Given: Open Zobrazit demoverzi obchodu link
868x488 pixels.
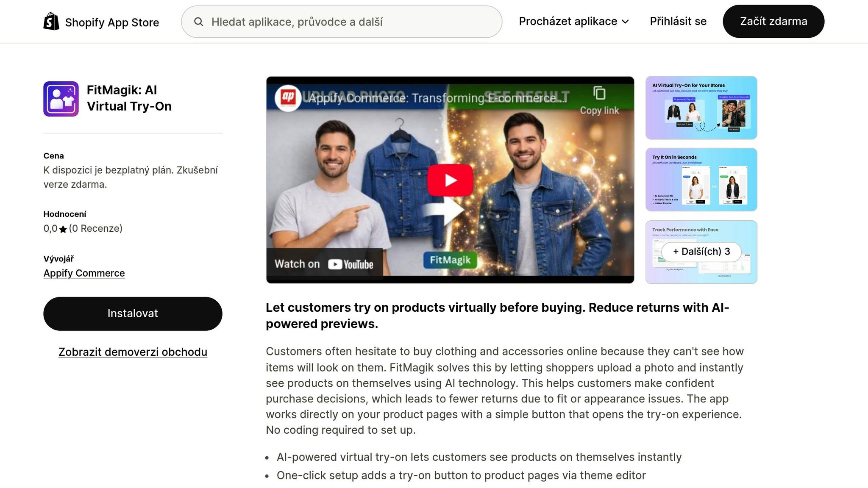Looking at the screenshot, I should click(x=133, y=352).
